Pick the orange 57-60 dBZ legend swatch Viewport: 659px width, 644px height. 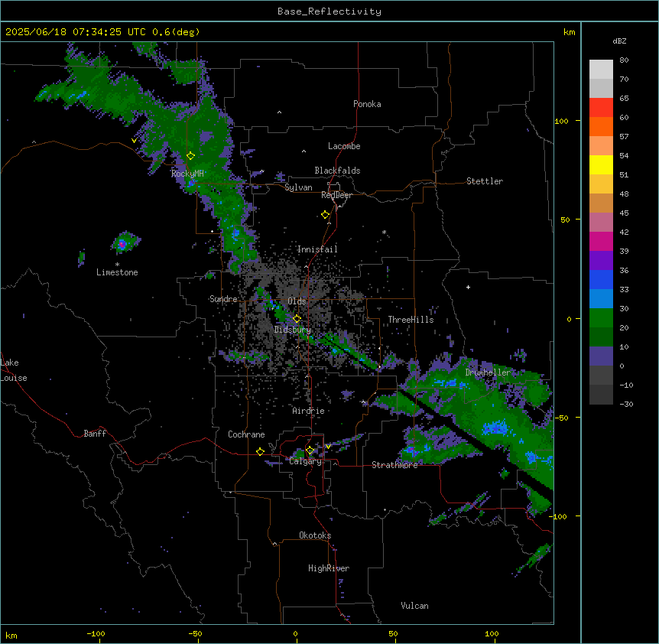click(601, 126)
